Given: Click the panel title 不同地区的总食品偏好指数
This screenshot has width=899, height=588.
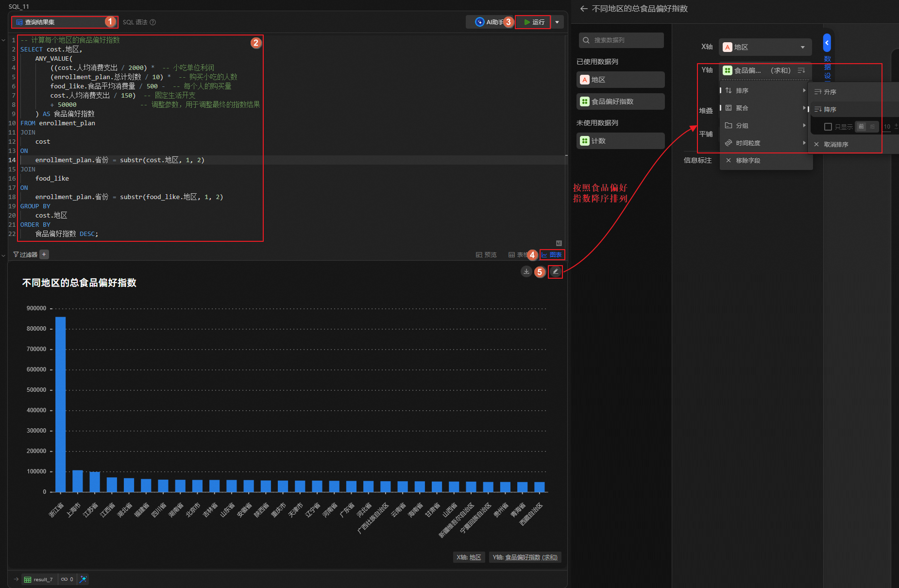Looking at the screenshot, I should (x=640, y=9).
